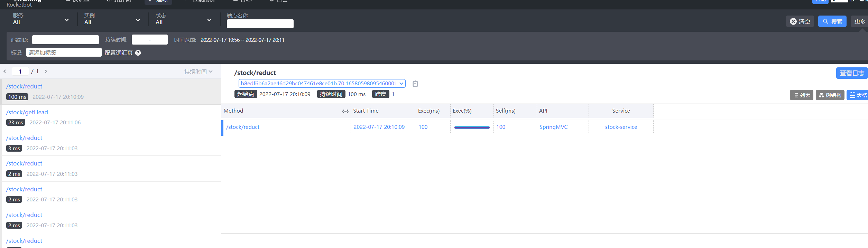Go to next page of trace list

[x=46, y=71]
